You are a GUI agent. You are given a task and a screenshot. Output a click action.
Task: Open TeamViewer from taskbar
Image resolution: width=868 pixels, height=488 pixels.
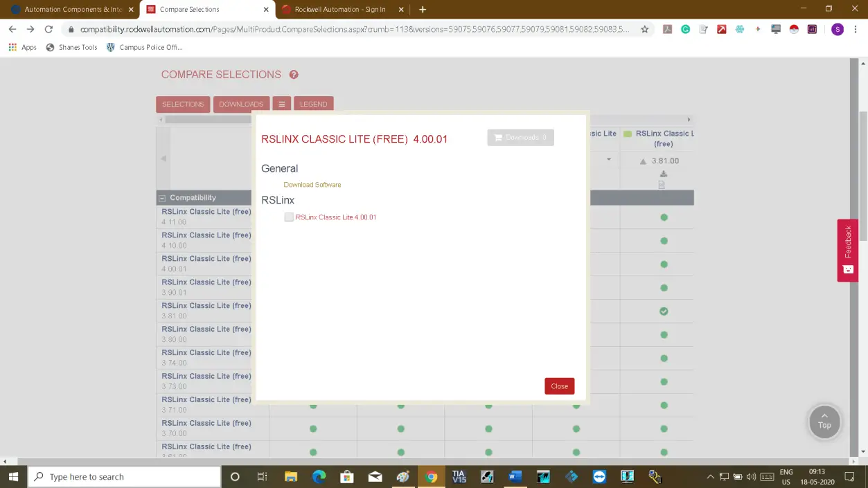click(x=599, y=476)
